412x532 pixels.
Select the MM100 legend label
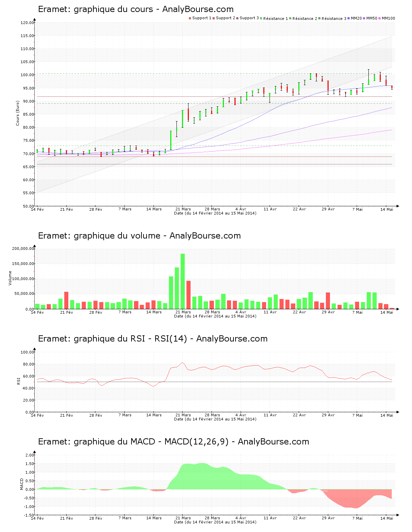click(x=388, y=18)
